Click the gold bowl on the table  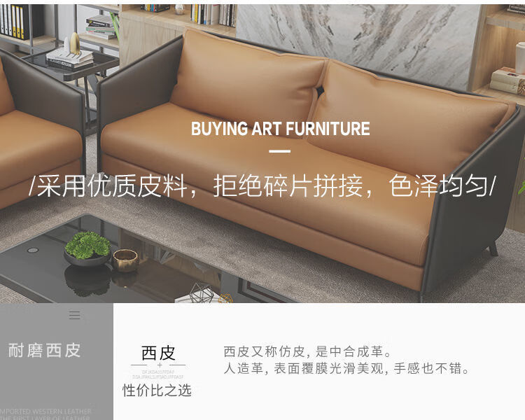(x=125, y=260)
